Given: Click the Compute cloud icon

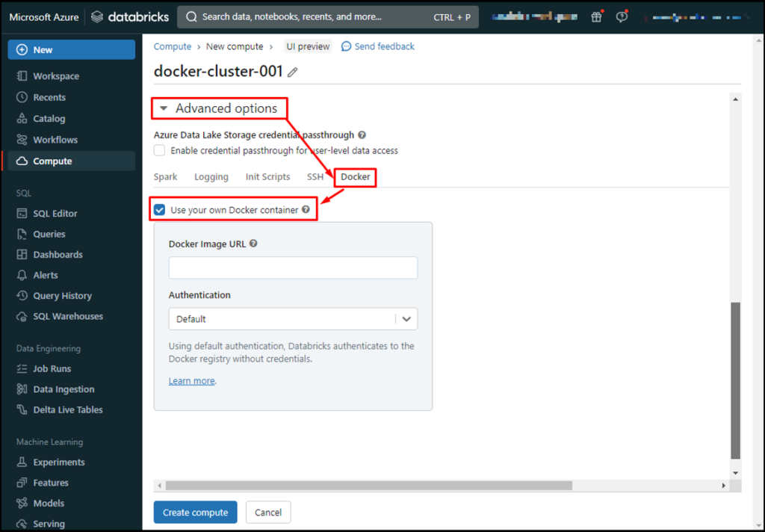Looking at the screenshot, I should click(x=22, y=161).
